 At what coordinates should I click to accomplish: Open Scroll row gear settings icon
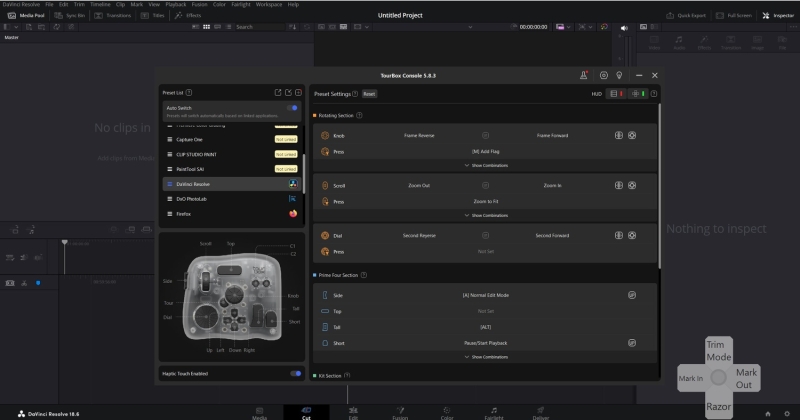point(632,185)
